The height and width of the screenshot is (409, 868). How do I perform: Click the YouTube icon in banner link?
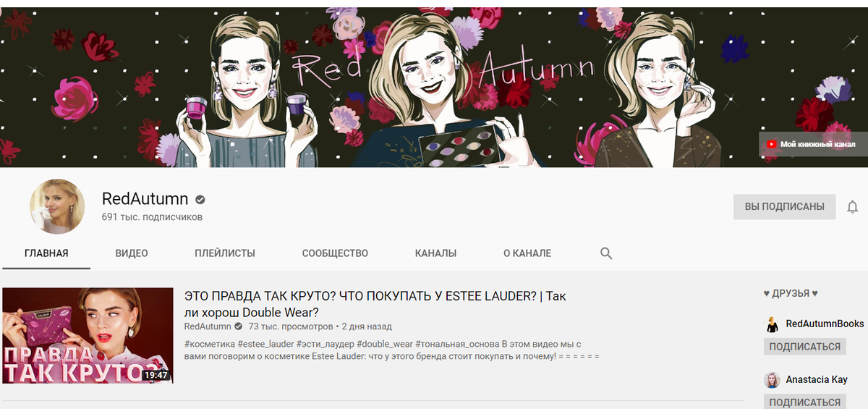coord(772,145)
